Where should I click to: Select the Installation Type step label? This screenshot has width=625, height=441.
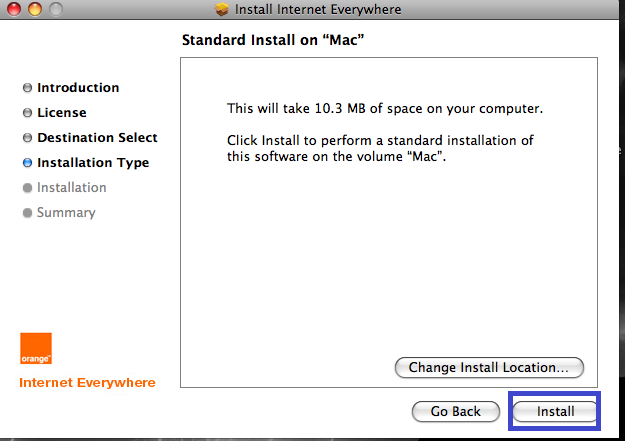click(93, 163)
